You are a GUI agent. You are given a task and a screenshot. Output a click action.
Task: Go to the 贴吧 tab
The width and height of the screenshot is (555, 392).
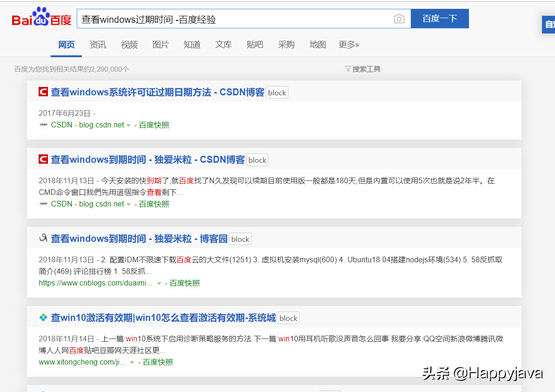pyautogui.click(x=255, y=45)
